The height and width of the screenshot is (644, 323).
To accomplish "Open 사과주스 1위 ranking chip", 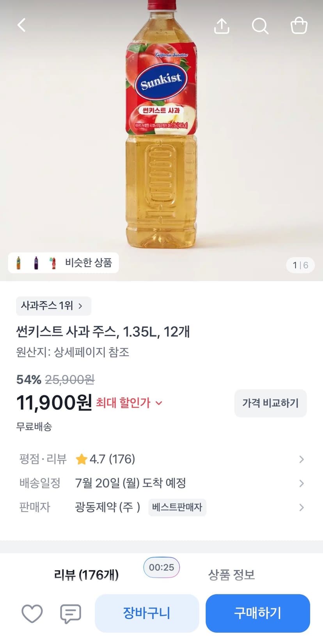I will click(53, 306).
